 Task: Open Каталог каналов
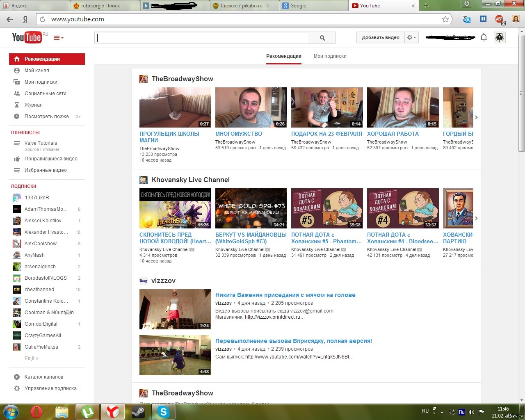(43, 377)
